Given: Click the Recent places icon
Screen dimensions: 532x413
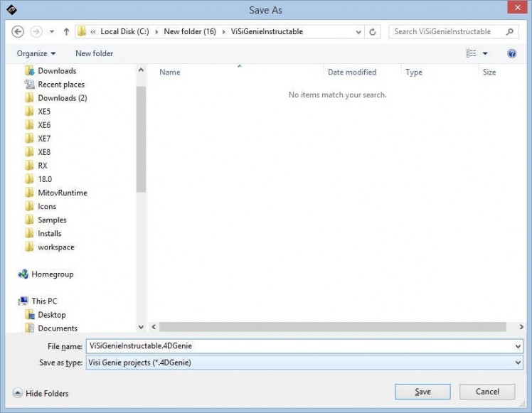Looking at the screenshot, I should (29, 85).
